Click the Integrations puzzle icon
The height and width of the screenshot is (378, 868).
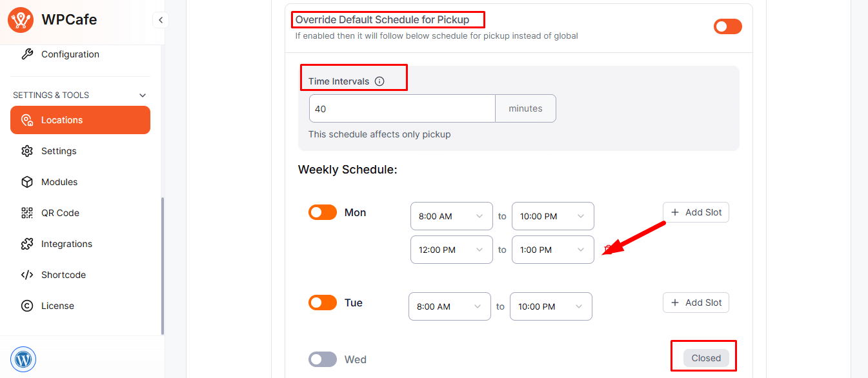point(27,244)
